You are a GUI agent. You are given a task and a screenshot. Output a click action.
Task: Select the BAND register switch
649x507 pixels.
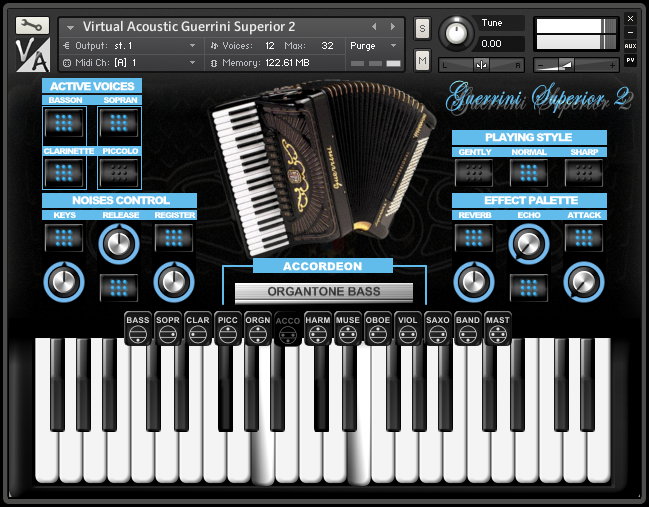[x=468, y=329]
